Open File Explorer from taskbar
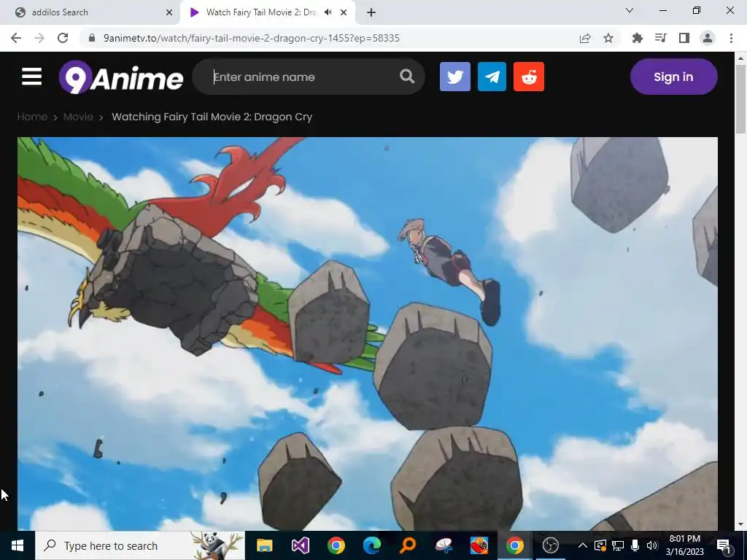This screenshot has width=747, height=560. tap(264, 545)
